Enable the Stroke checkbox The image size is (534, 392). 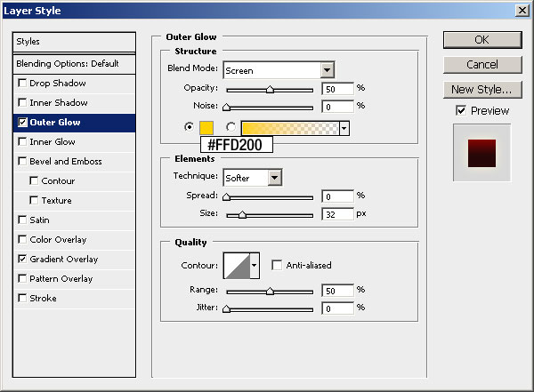[22, 298]
